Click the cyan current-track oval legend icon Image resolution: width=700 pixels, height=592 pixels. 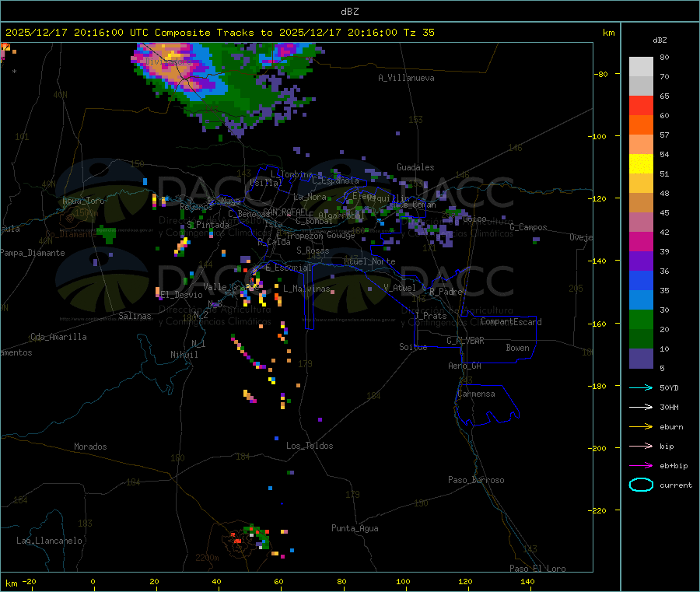[x=641, y=485]
